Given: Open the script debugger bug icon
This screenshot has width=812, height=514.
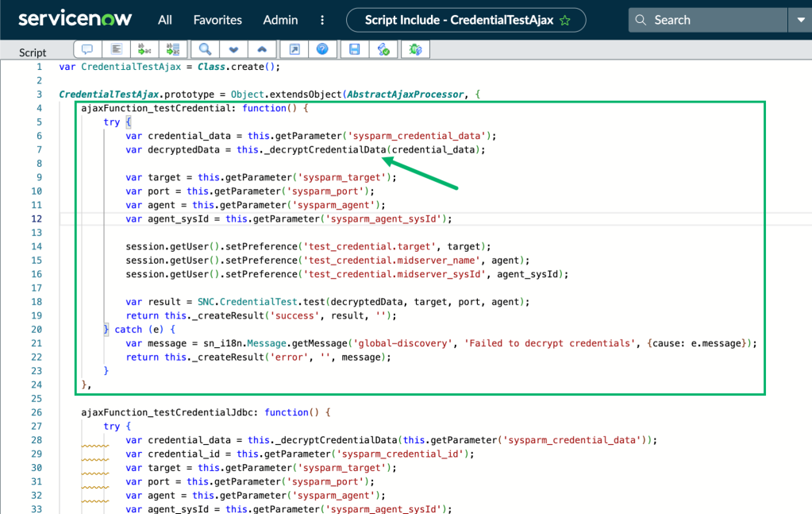Looking at the screenshot, I should click(x=415, y=49).
